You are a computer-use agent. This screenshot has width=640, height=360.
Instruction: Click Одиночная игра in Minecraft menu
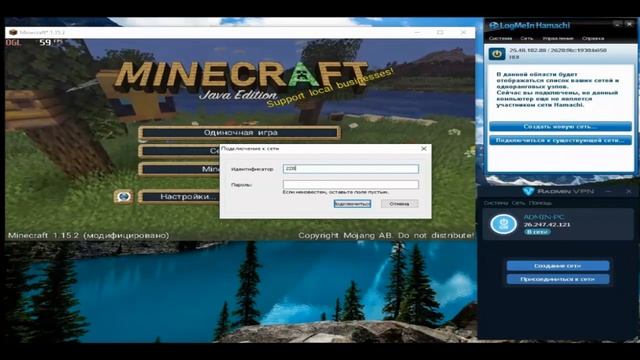pos(240,133)
